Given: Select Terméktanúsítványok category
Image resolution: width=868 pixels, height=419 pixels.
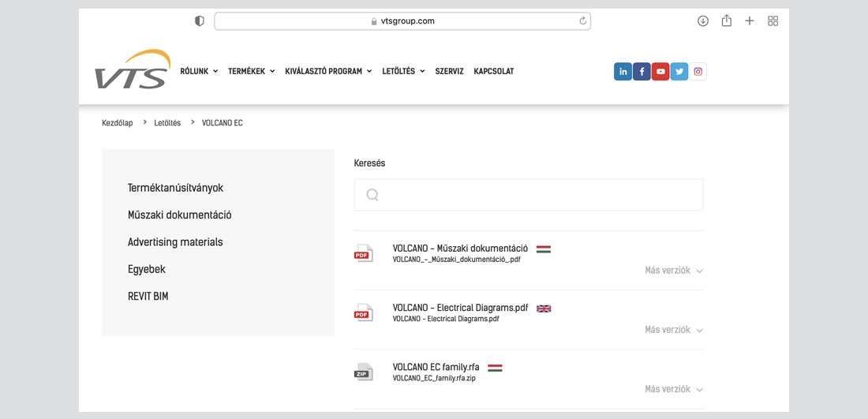Looking at the screenshot, I should [x=175, y=188].
